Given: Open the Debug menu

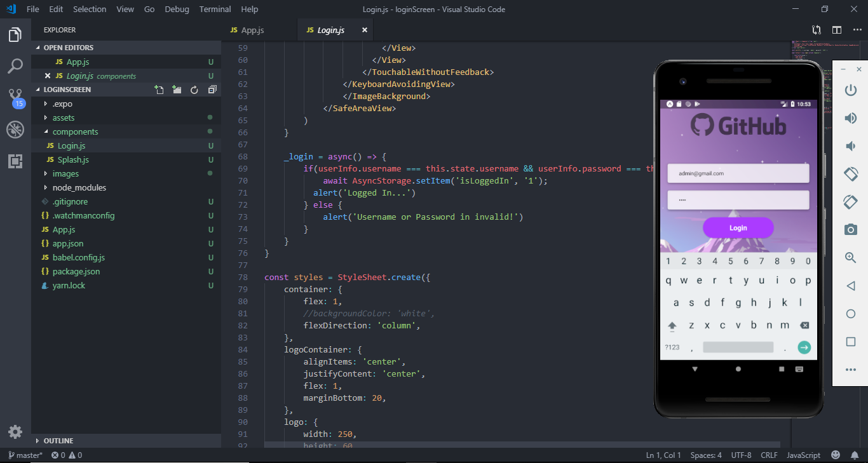Looking at the screenshot, I should pos(177,9).
